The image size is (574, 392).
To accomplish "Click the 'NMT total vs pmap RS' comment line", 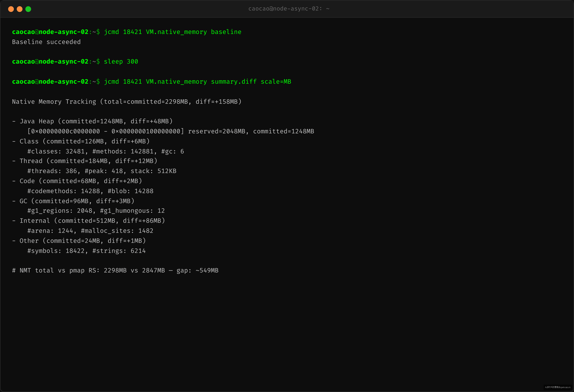I will tap(115, 271).
